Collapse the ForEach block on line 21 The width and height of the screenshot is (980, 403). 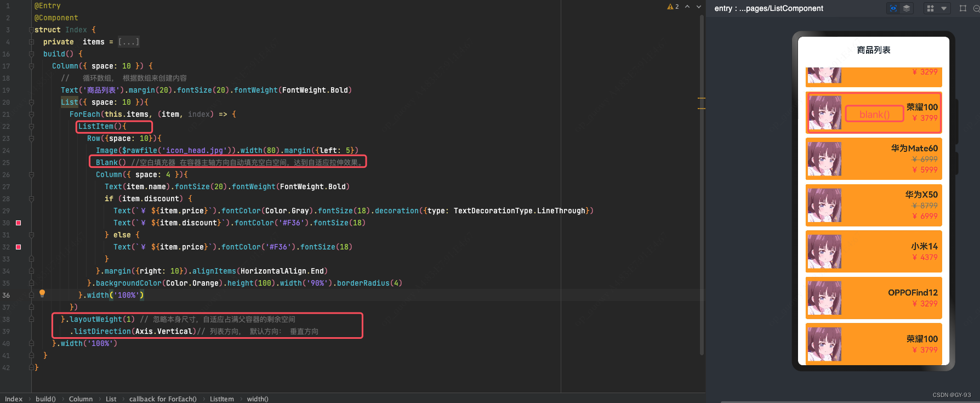pyautogui.click(x=31, y=114)
